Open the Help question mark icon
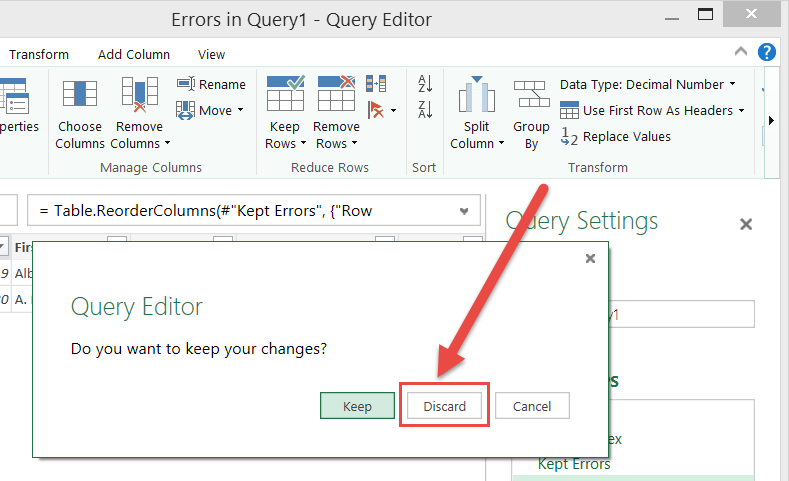 767,53
